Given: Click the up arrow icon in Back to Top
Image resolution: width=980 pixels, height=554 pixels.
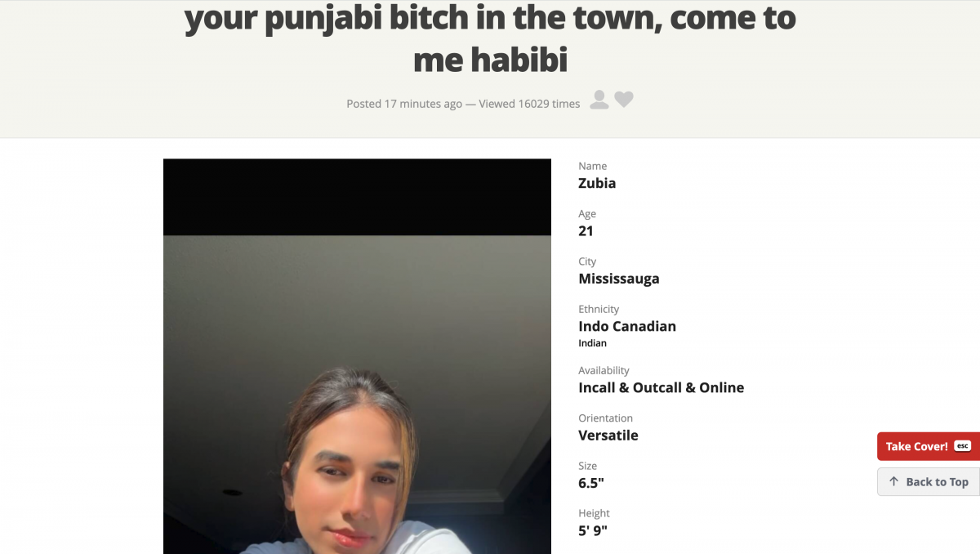Looking at the screenshot, I should click(x=893, y=481).
